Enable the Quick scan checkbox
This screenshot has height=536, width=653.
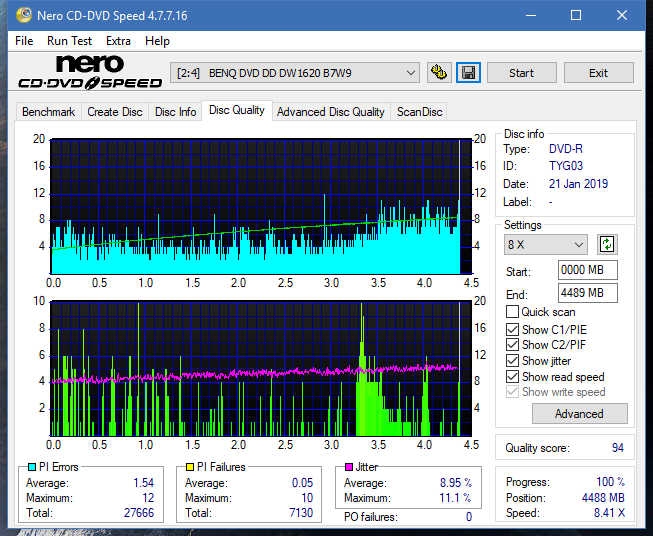(x=512, y=312)
